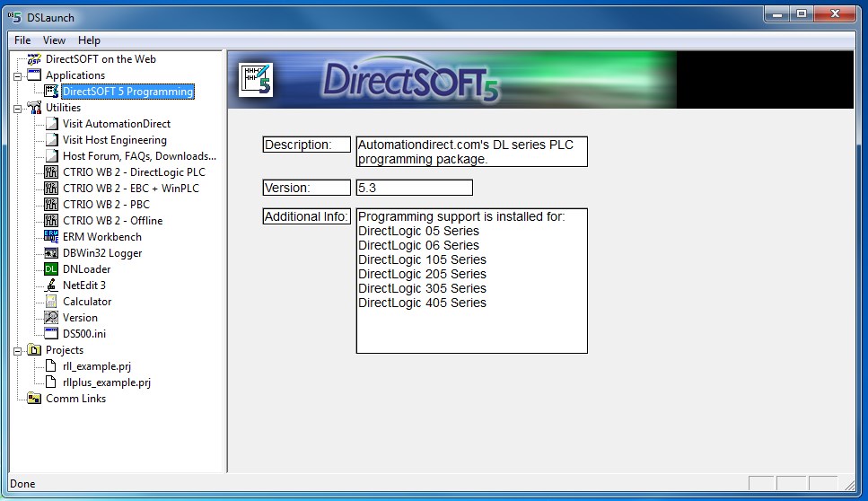Click the green DNLoader icon
This screenshot has height=501, width=868.
click(51, 269)
